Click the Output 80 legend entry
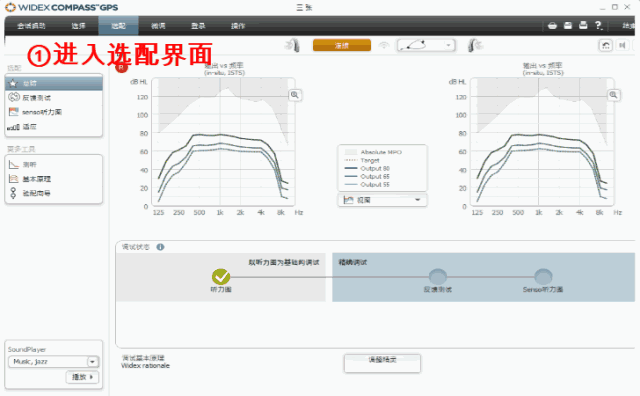Viewport: 640px width, 396px height. point(367,168)
